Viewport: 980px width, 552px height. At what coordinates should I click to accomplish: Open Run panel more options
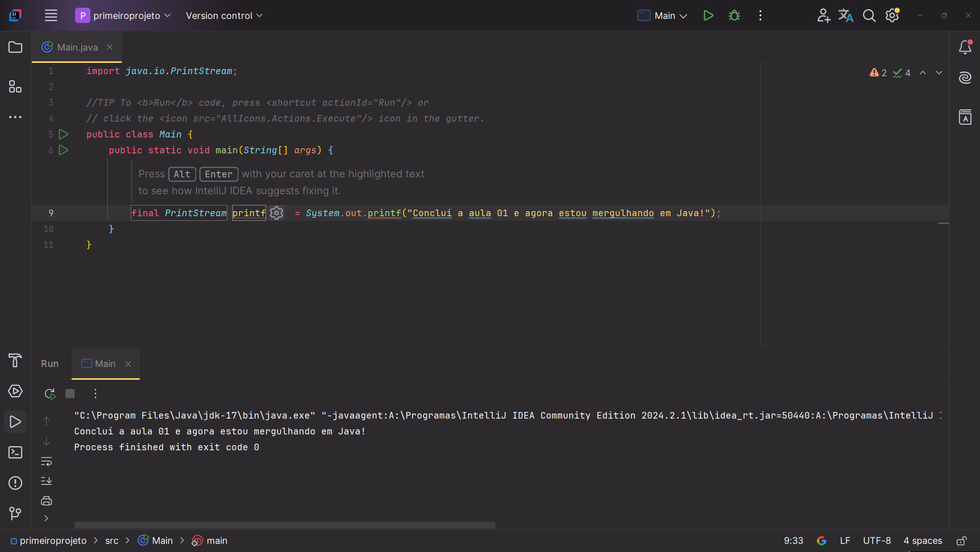pos(95,394)
